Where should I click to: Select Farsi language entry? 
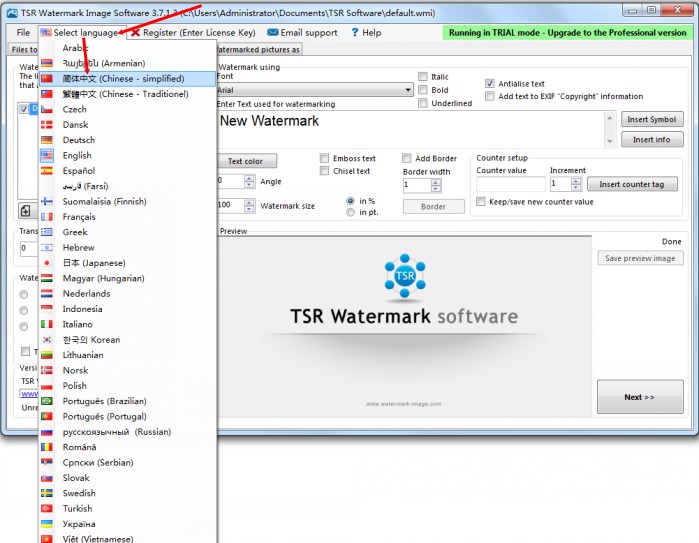click(x=127, y=186)
